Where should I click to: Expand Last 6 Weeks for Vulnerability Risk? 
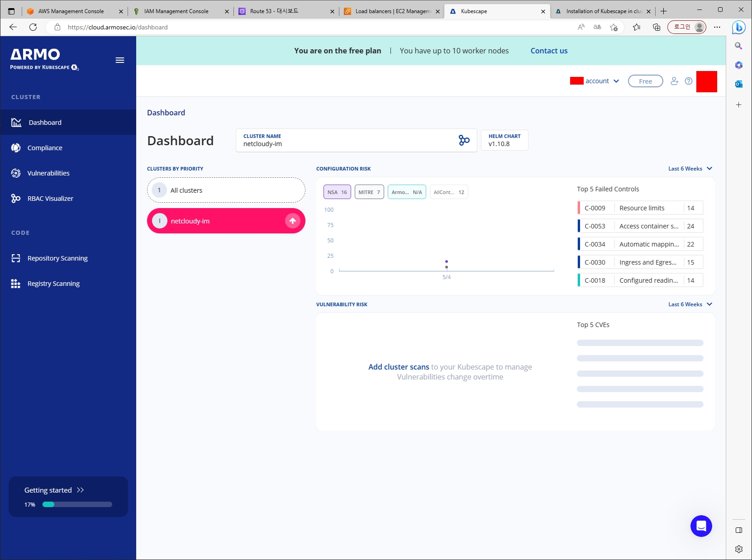pyautogui.click(x=690, y=304)
